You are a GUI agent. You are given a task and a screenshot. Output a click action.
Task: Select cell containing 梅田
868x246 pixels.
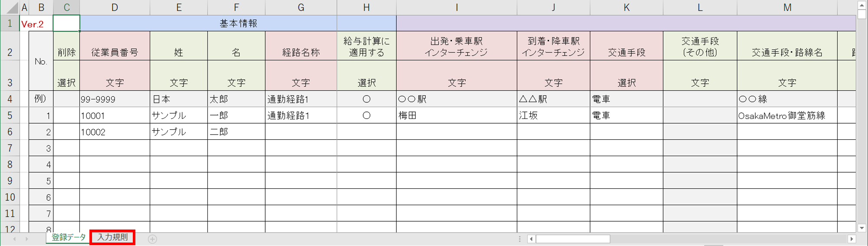click(457, 115)
